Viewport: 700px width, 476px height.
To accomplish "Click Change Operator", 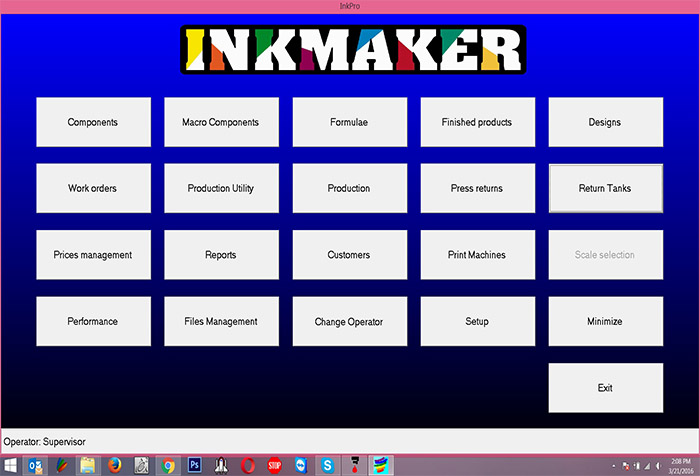I will coord(350,321).
